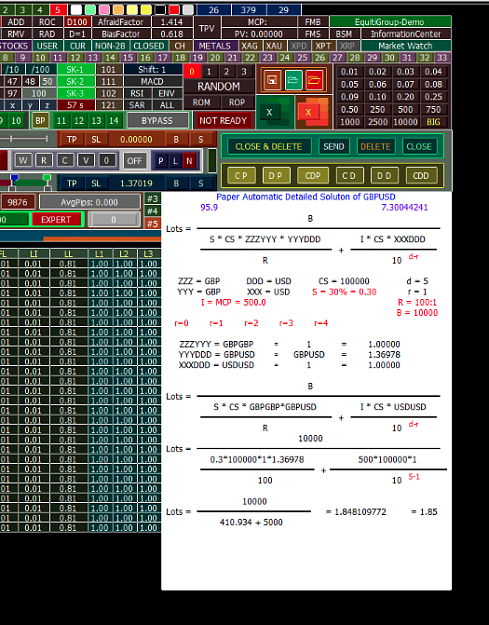Click the EquitiGroup-Demo account button
This screenshot has width=489, height=625.
tap(390, 22)
